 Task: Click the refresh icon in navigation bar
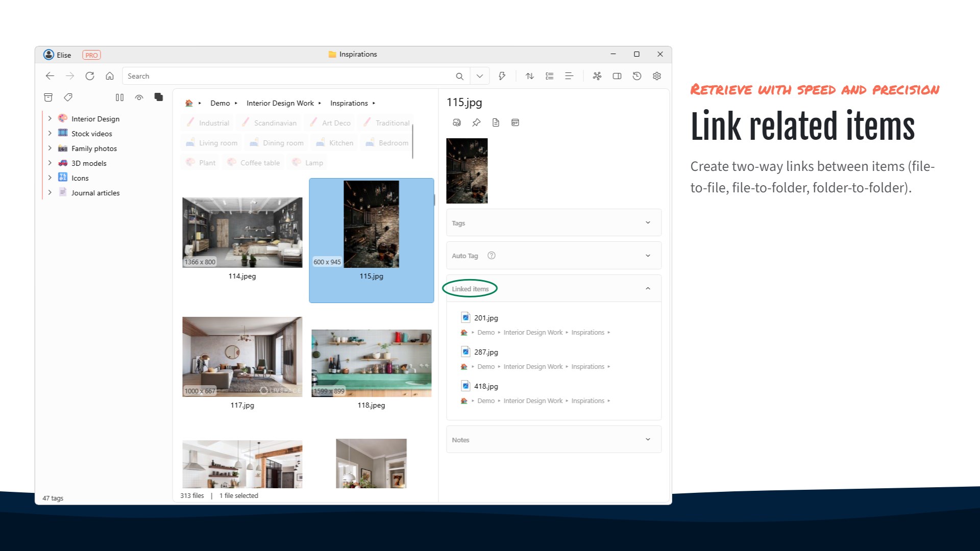pyautogui.click(x=90, y=76)
